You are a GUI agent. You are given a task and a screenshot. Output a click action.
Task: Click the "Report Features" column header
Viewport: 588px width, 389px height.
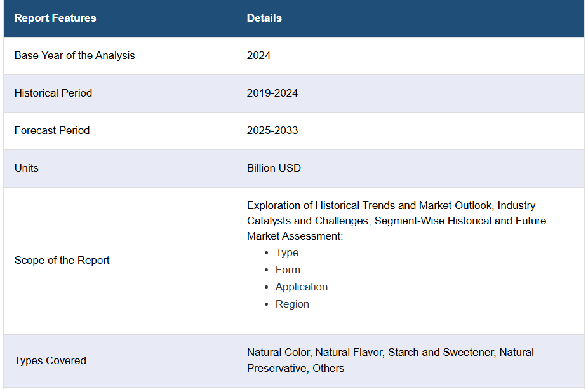click(55, 18)
